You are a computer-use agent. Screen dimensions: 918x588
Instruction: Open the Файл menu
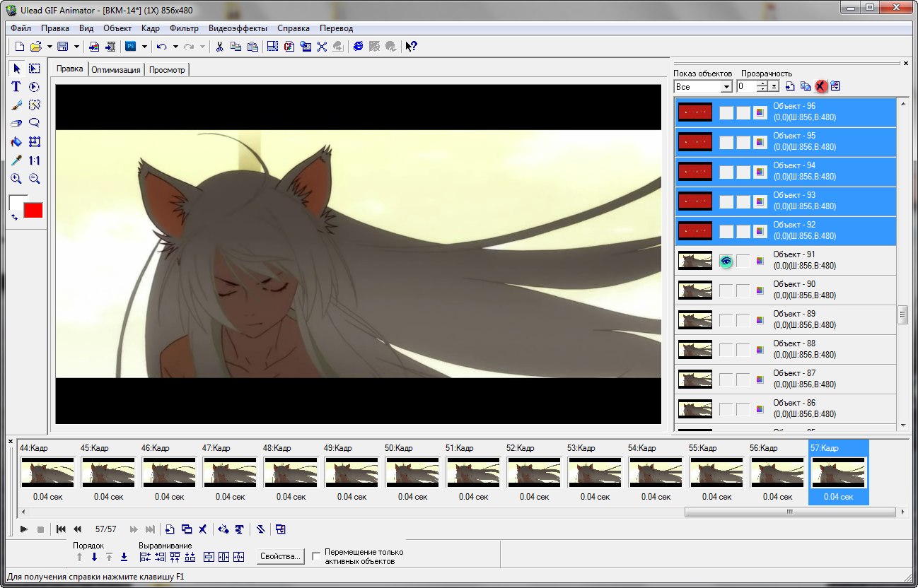coord(21,28)
